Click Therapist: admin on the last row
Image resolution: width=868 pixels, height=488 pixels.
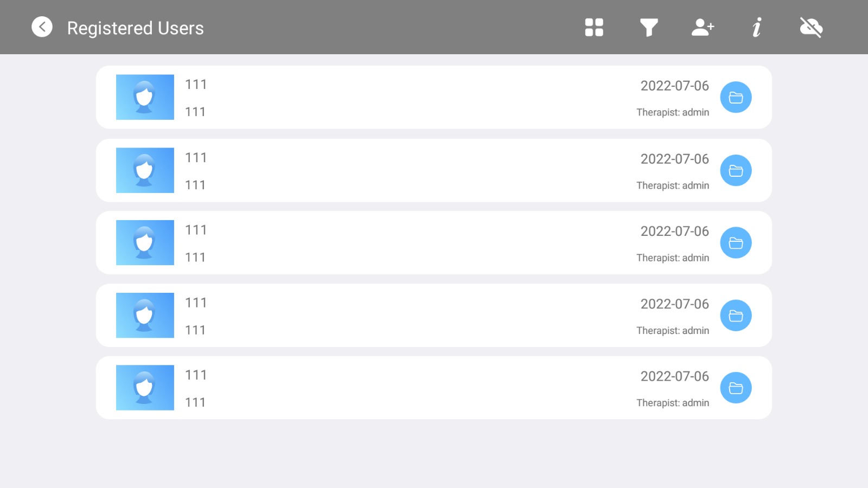pos(673,403)
